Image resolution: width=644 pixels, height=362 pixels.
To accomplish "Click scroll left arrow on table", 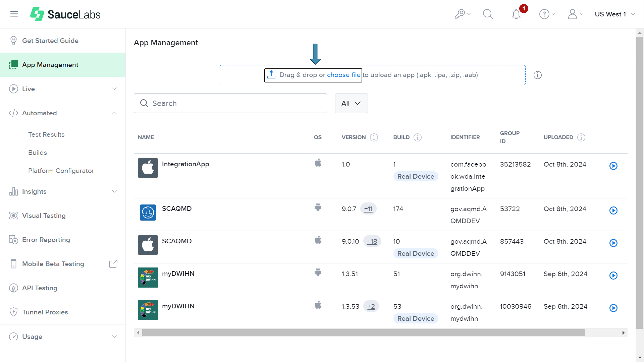I will click(138, 333).
